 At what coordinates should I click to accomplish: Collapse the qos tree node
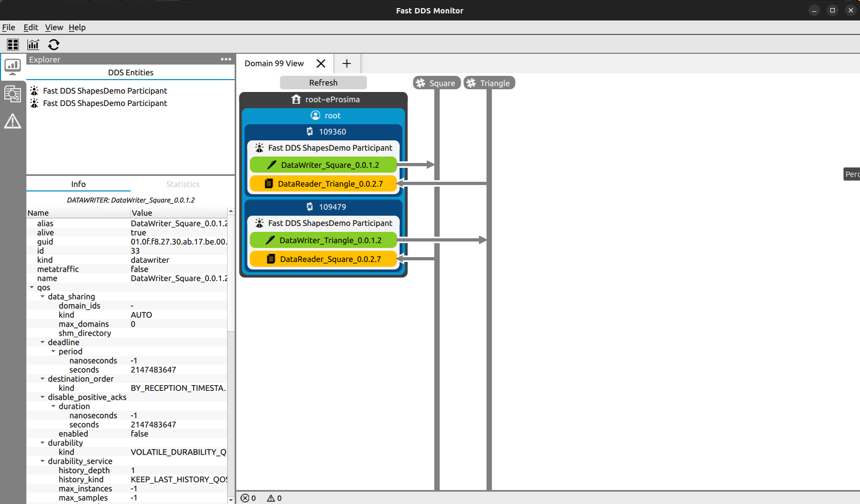click(x=32, y=287)
